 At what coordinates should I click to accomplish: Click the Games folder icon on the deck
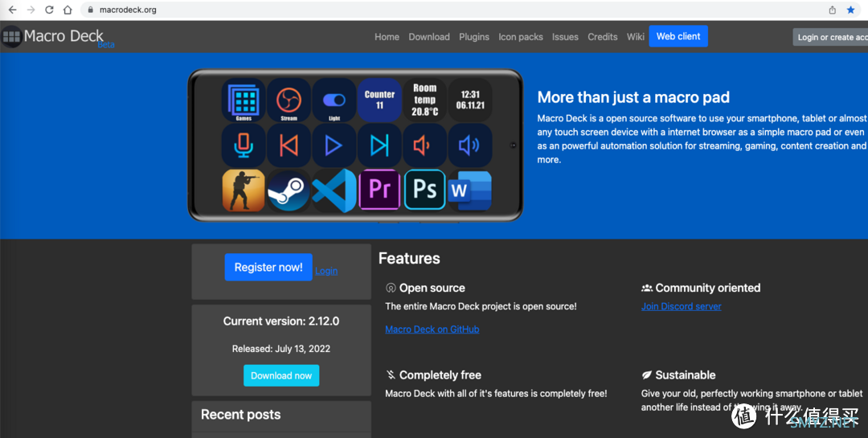pyautogui.click(x=244, y=100)
